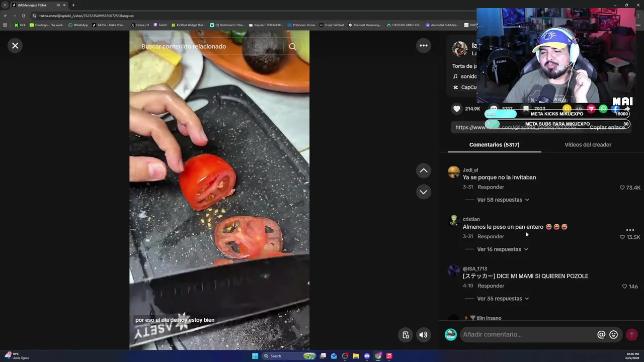Open the video more options menu

[424, 46]
